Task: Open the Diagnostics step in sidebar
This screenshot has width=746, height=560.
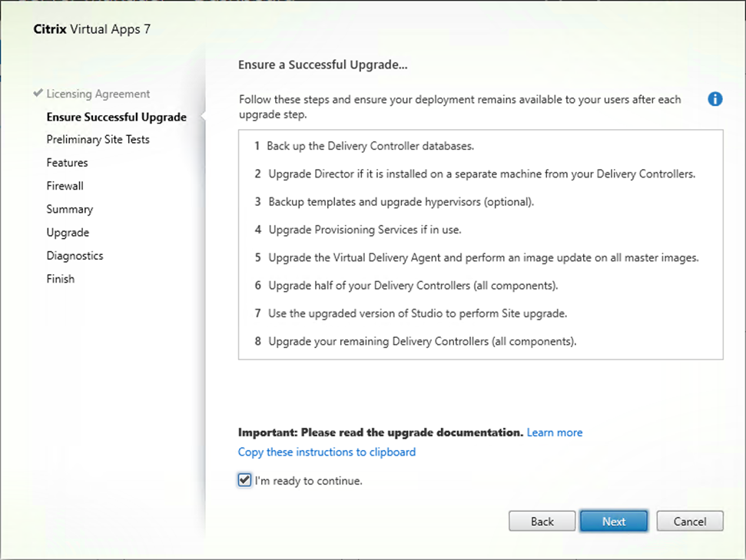Action: pos(75,256)
